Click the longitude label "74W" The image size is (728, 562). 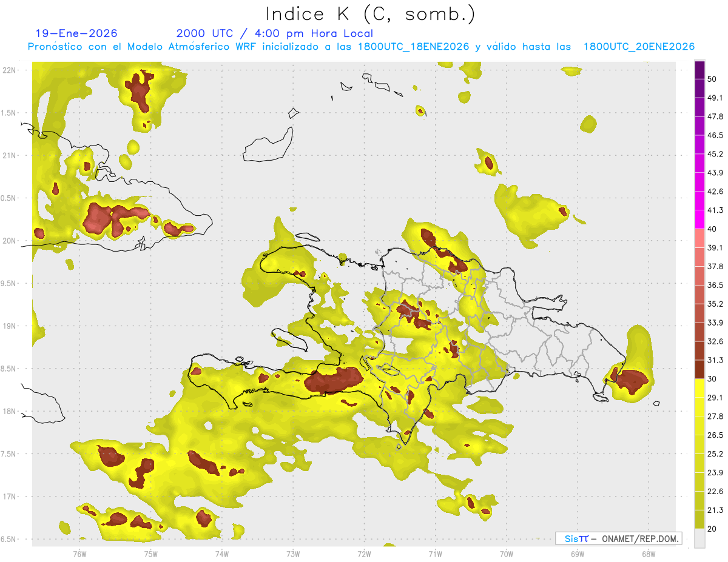(222, 554)
